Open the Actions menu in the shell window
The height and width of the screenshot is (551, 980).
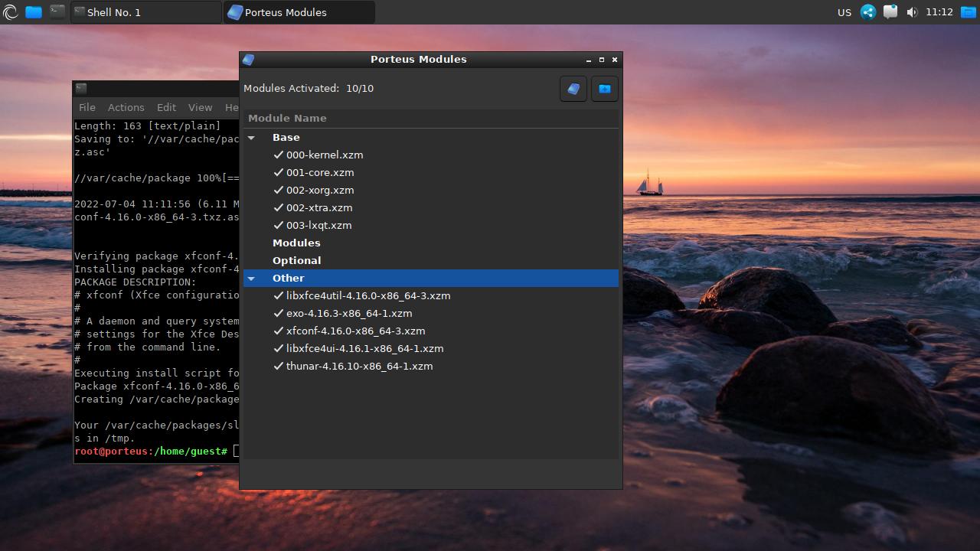[126, 107]
